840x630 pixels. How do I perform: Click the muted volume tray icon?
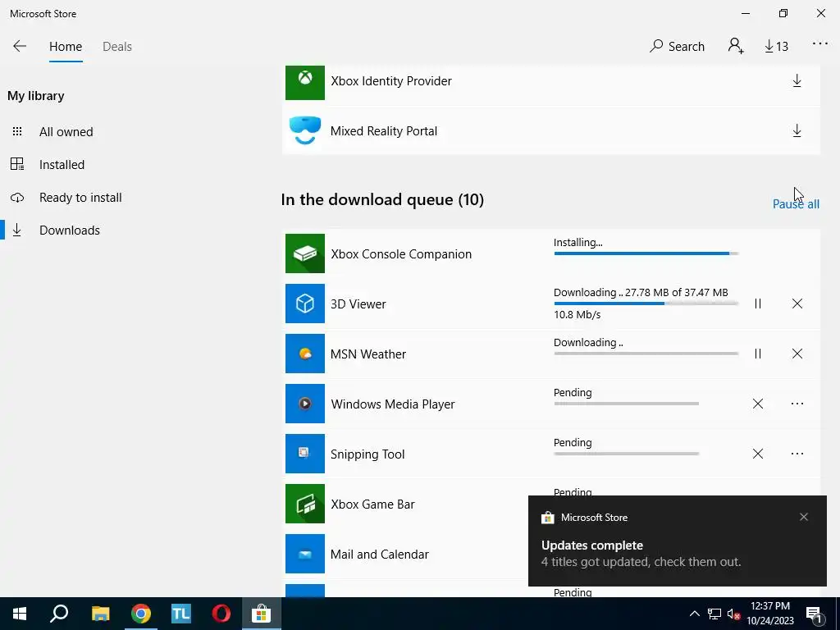pyautogui.click(x=733, y=614)
